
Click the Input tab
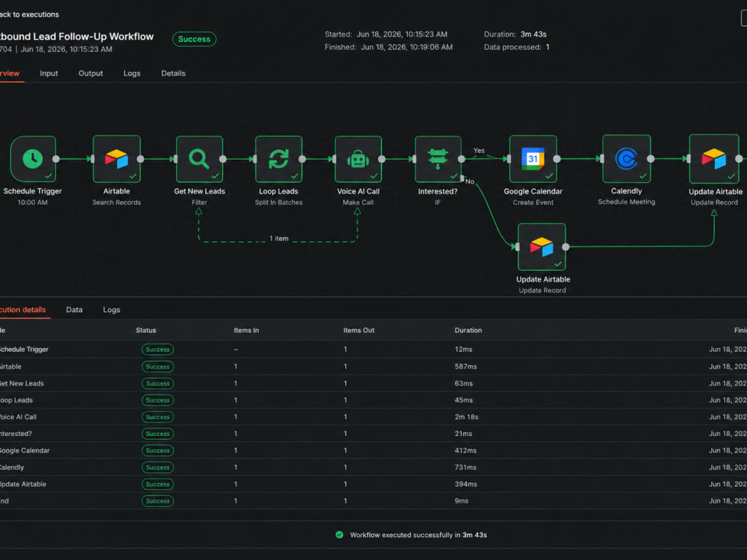tap(49, 73)
